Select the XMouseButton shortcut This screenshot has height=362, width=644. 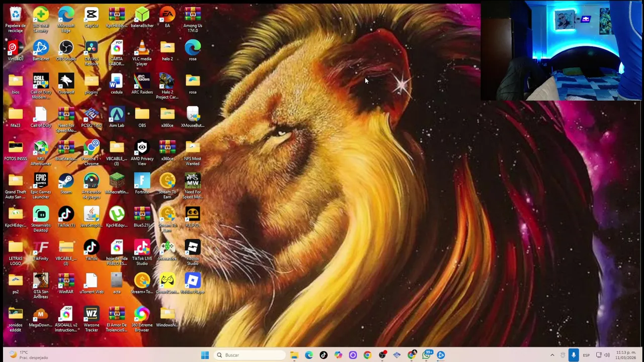coord(193,117)
